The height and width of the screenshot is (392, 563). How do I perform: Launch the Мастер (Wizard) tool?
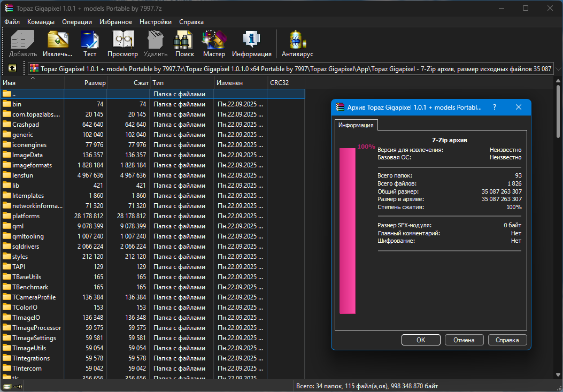tap(214, 43)
